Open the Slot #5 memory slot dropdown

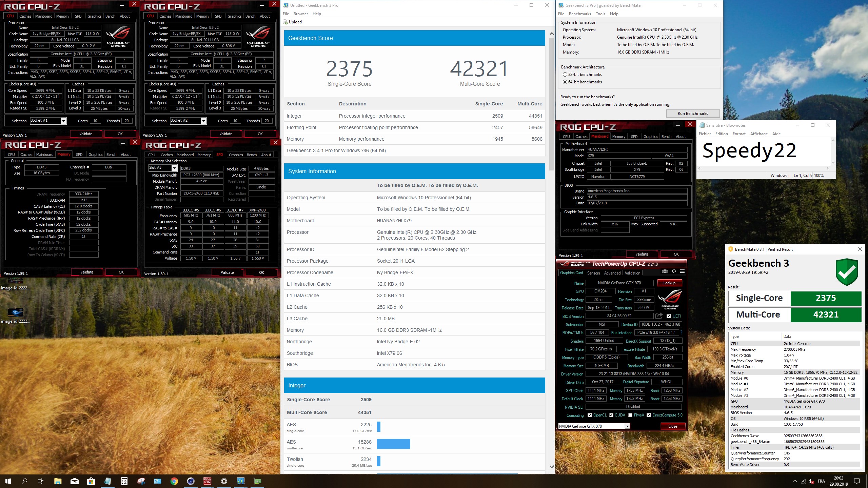point(174,168)
